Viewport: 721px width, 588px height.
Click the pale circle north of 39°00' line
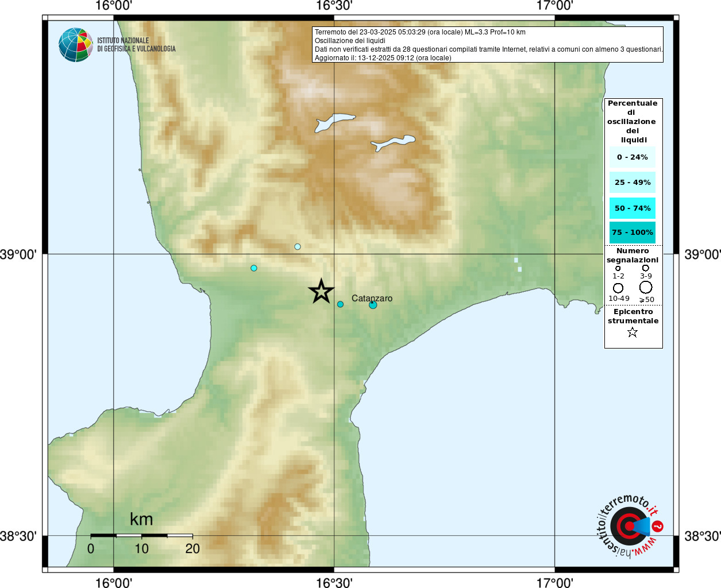tap(298, 247)
